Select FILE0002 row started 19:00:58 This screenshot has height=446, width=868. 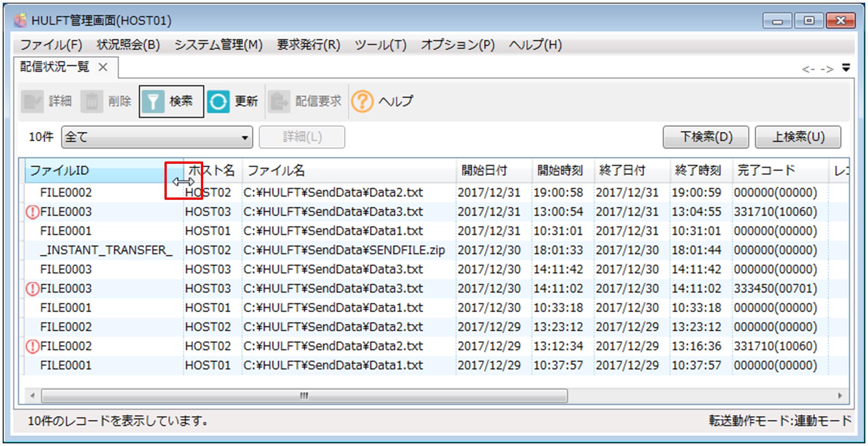(437, 193)
